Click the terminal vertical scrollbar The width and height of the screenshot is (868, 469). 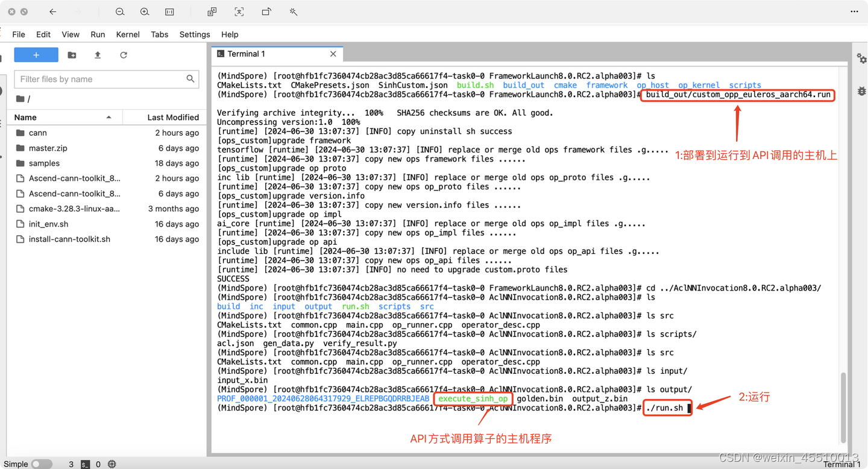pos(843,407)
